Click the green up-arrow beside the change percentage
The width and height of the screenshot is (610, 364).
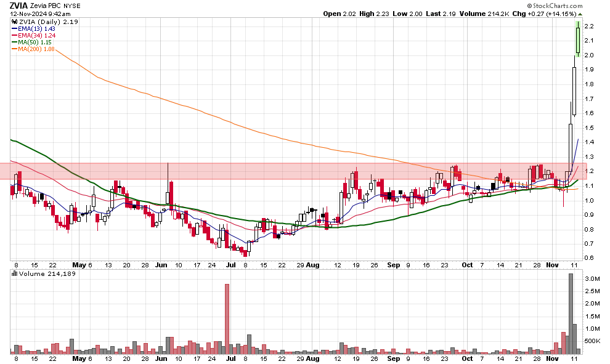pyautogui.click(x=580, y=14)
